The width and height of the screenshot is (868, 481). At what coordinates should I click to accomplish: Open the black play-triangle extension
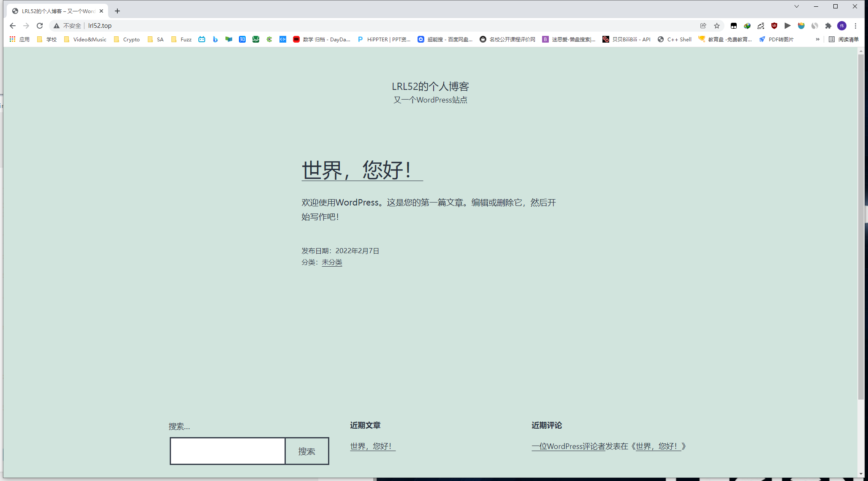point(788,26)
